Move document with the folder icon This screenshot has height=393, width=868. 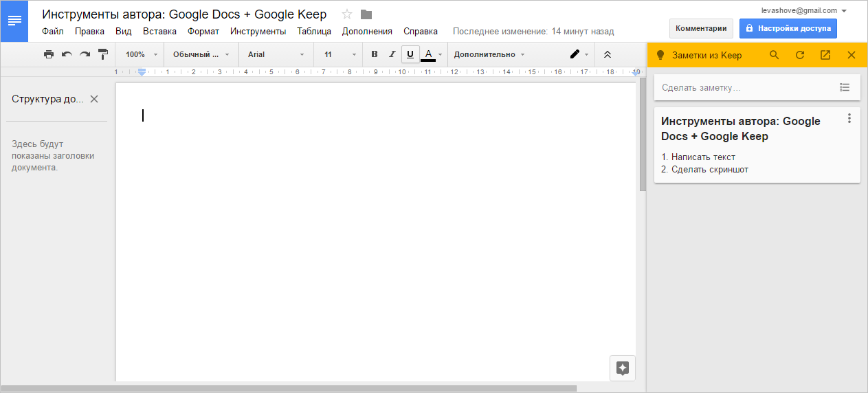[x=366, y=14]
